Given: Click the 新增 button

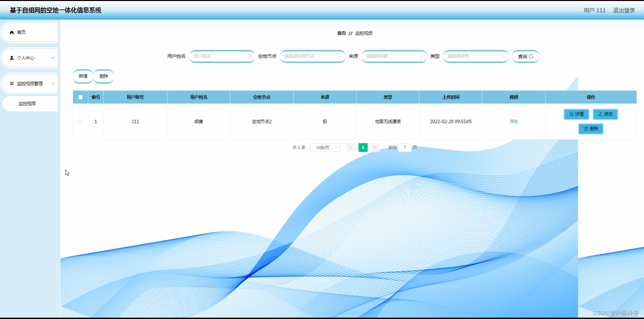Looking at the screenshot, I should pyautogui.click(x=83, y=76).
